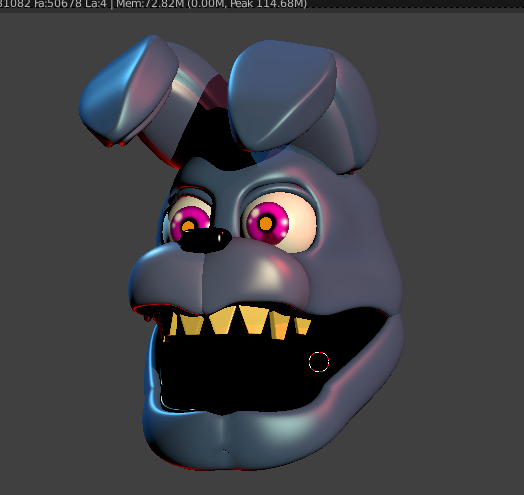Click the lamp count 'La:4' in header
Screen dimensions: 524x495
[96, 4]
